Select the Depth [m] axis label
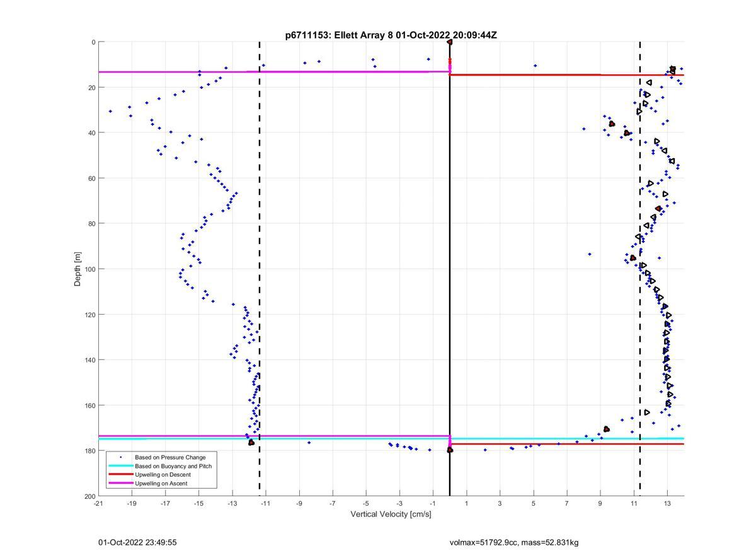 pyautogui.click(x=78, y=269)
